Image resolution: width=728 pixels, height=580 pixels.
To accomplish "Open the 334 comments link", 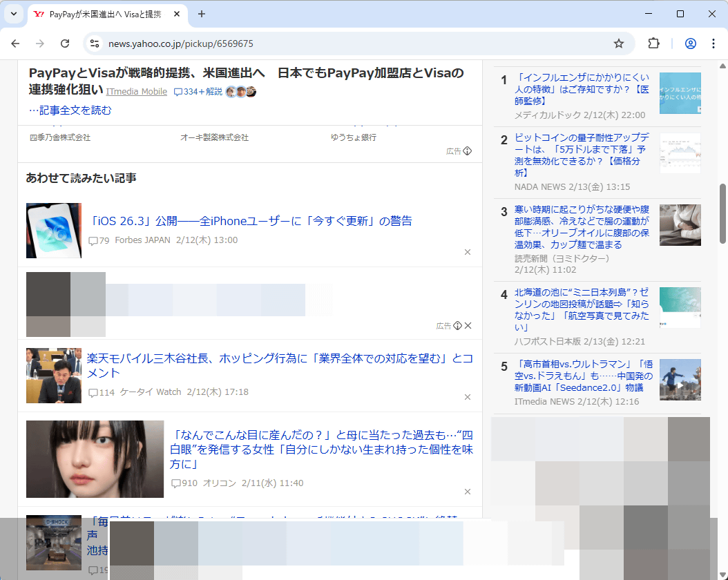I will click(x=198, y=92).
